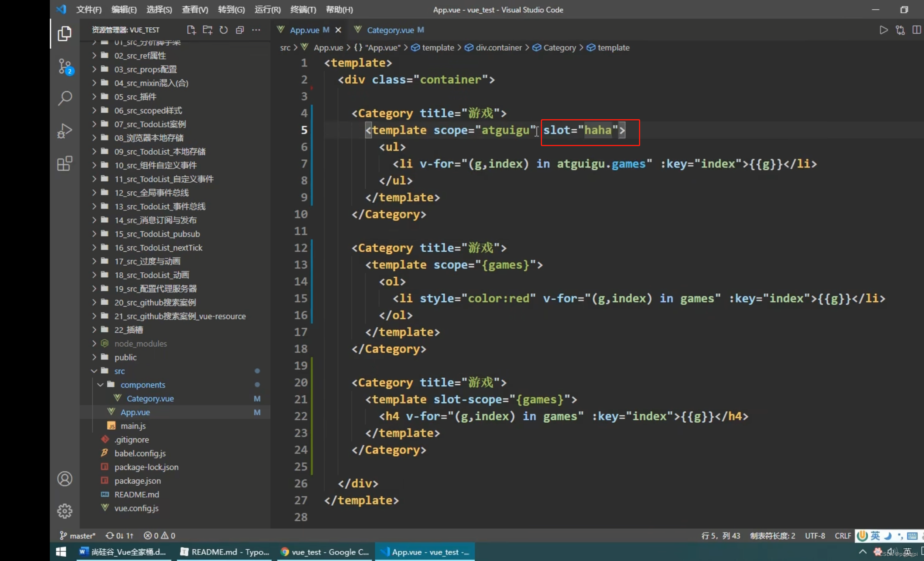Click div.container in the breadcrumb

(x=493, y=48)
